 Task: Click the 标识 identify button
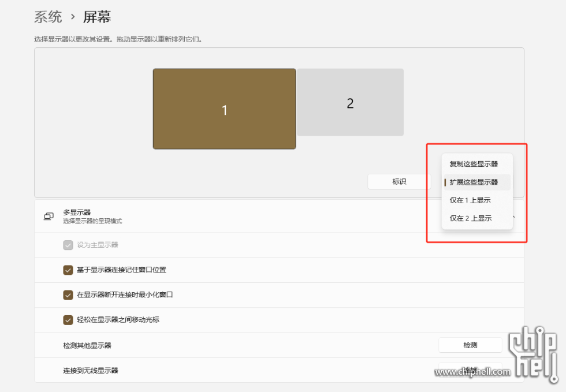[x=399, y=181]
